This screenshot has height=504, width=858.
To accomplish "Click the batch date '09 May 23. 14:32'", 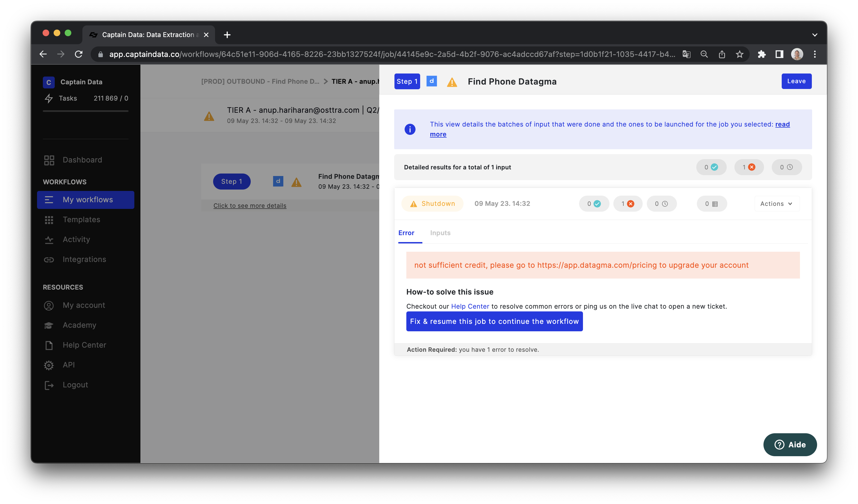I will pyautogui.click(x=502, y=203).
